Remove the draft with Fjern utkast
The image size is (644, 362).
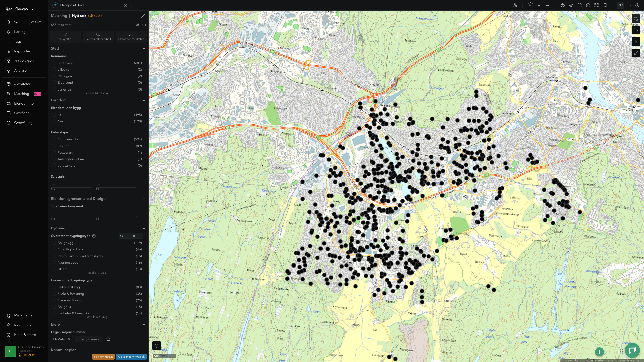pyautogui.click(x=103, y=357)
